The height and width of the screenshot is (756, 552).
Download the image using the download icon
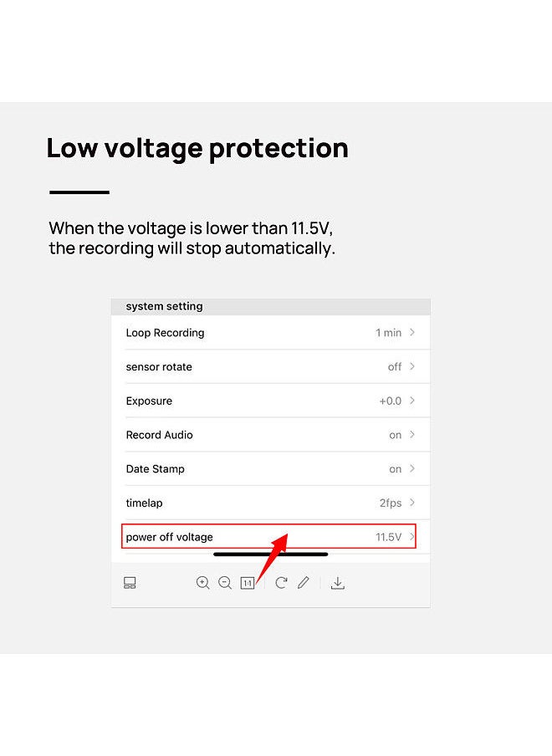click(338, 583)
